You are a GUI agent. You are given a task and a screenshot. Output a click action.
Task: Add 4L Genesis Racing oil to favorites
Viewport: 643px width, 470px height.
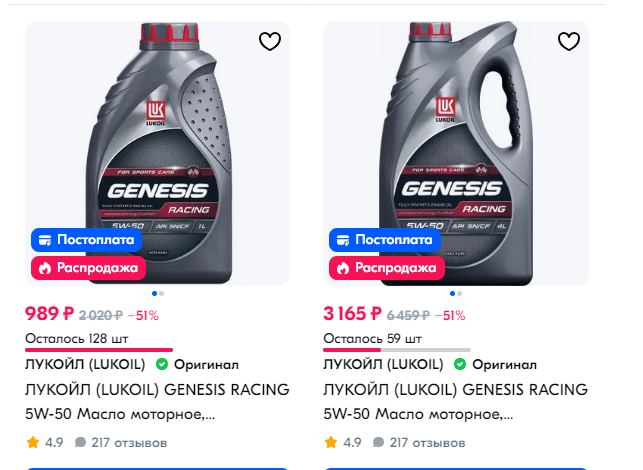click(569, 41)
